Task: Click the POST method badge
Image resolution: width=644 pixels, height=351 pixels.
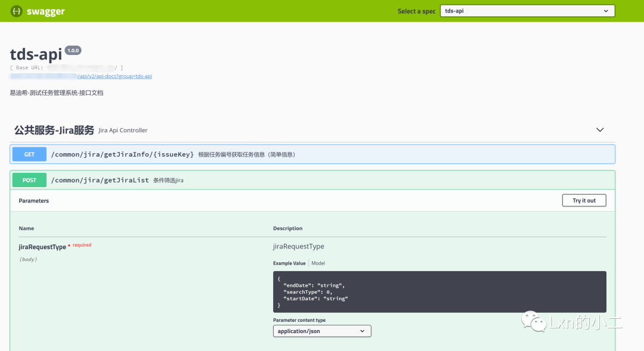Action: click(29, 180)
